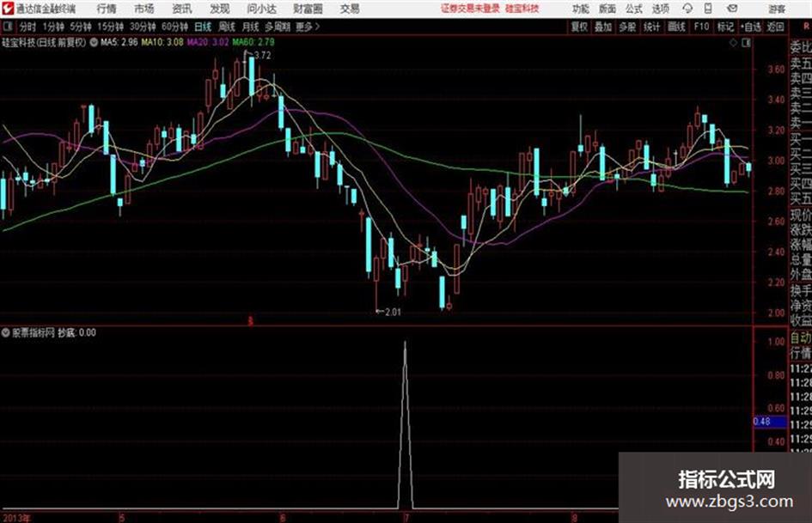Open the mail envelope icon
Viewport: 812px width, 523px height.
[732, 9]
